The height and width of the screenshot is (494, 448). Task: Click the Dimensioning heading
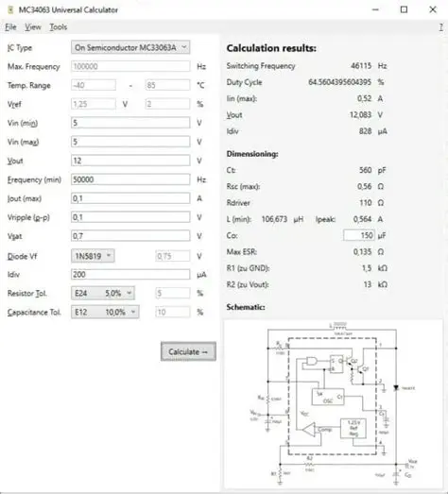coord(252,154)
